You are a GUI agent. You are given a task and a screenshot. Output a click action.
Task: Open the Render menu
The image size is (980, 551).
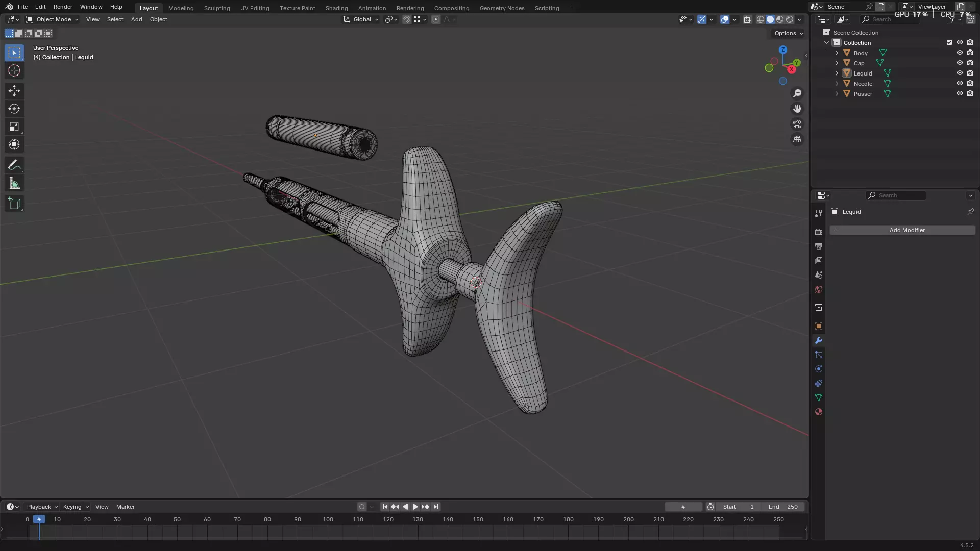click(x=63, y=7)
